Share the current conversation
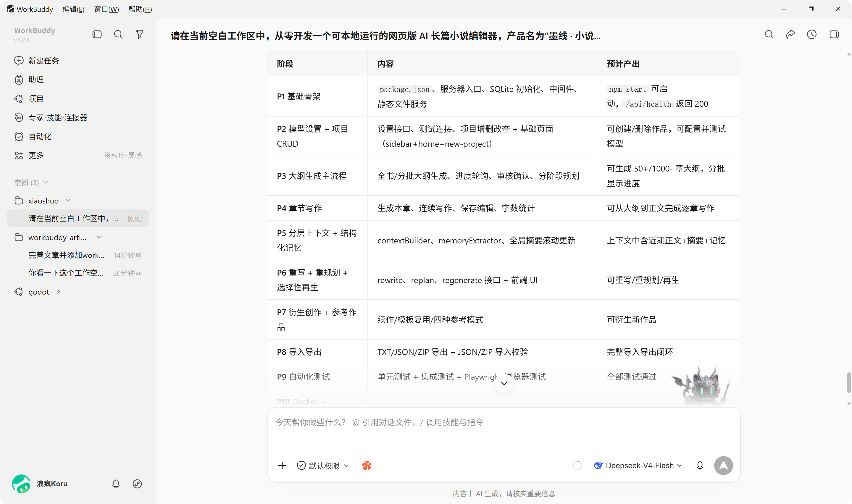The height and width of the screenshot is (504, 852). pyautogui.click(x=790, y=34)
